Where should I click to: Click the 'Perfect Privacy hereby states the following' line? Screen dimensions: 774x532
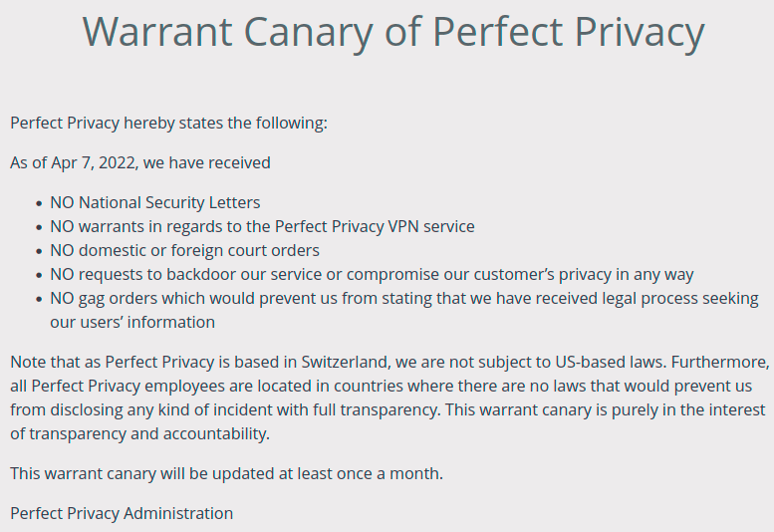[168, 123]
